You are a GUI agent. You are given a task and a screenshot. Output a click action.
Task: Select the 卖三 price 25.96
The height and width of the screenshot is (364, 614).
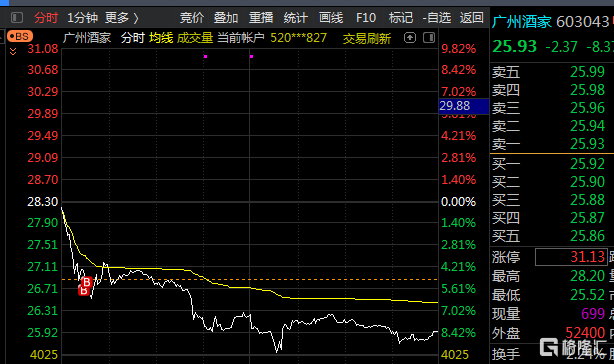587,108
